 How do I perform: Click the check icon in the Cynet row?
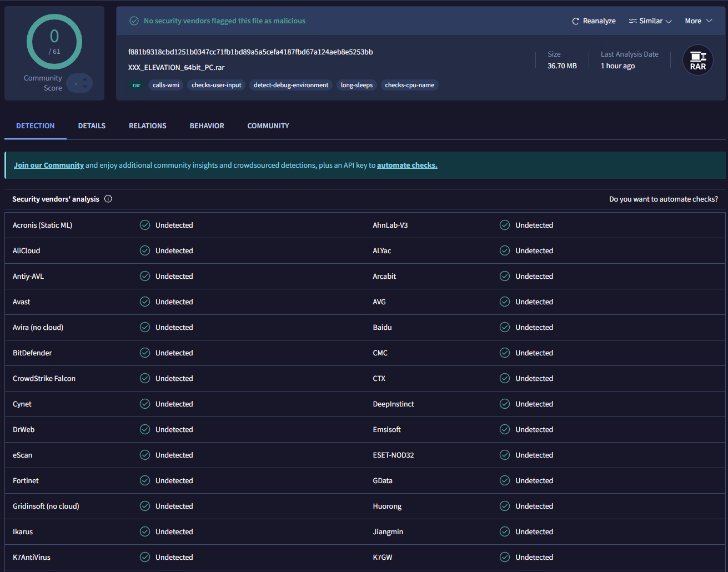pos(145,404)
